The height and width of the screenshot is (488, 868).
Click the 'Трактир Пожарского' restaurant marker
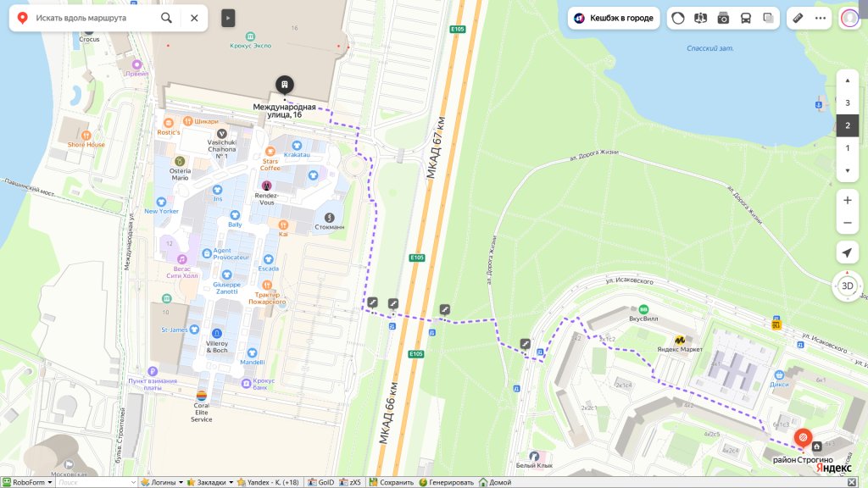tap(267, 285)
